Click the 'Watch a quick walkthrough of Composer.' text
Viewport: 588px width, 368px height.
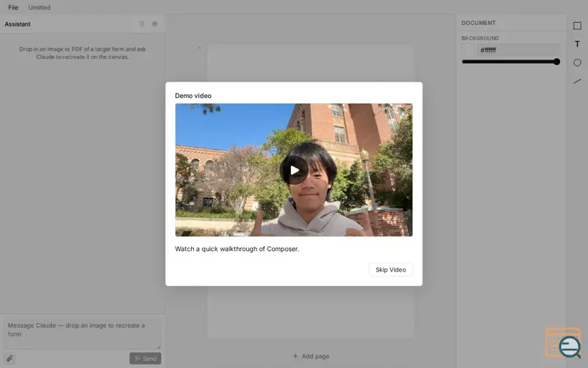[237, 249]
